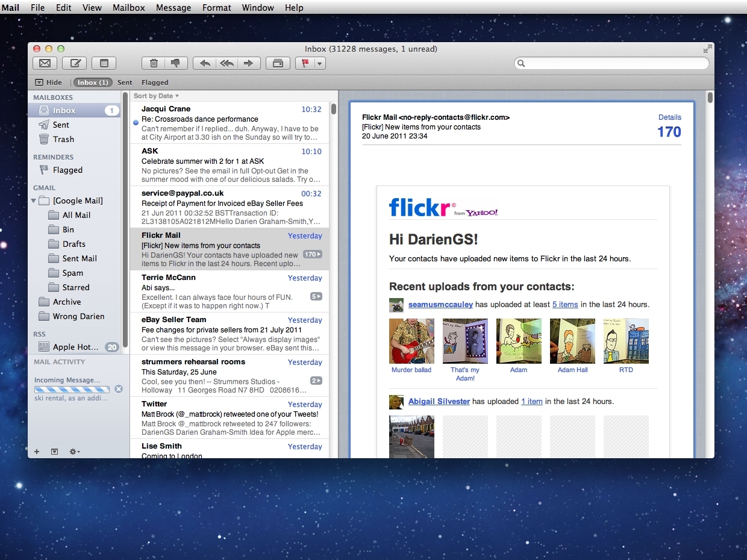Click the search magnifier icon
This screenshot has height=560, width=747.
click(522, 63)
